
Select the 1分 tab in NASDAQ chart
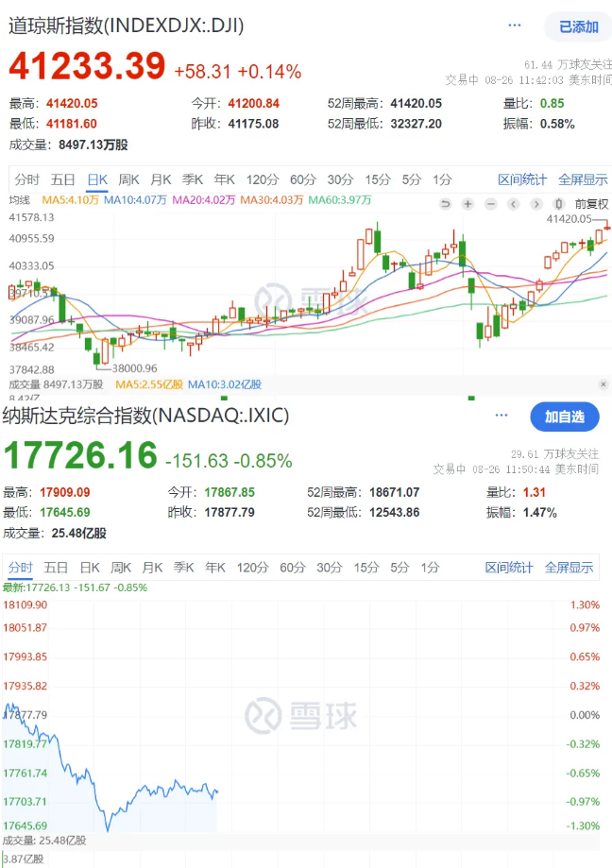[430, 568]
